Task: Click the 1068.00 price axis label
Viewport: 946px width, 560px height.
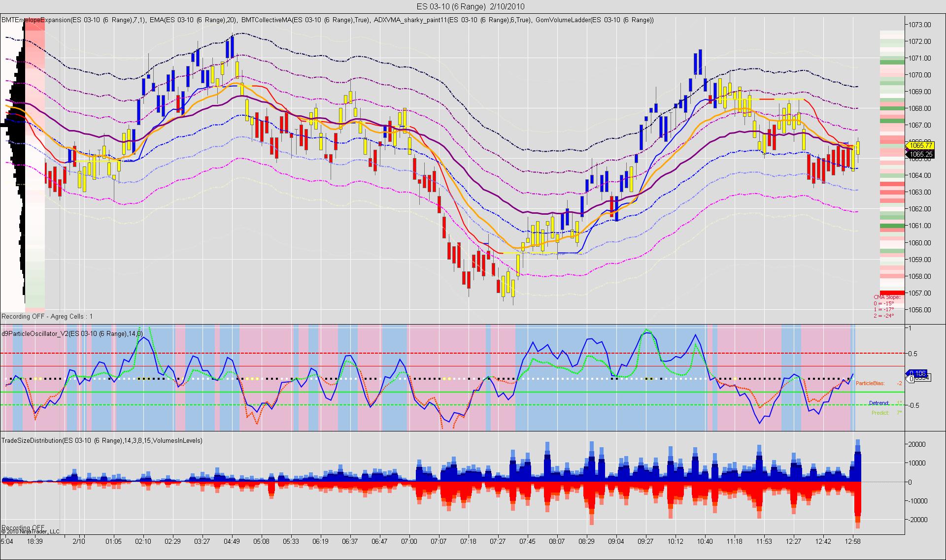Action: click(x=919, y=108)
